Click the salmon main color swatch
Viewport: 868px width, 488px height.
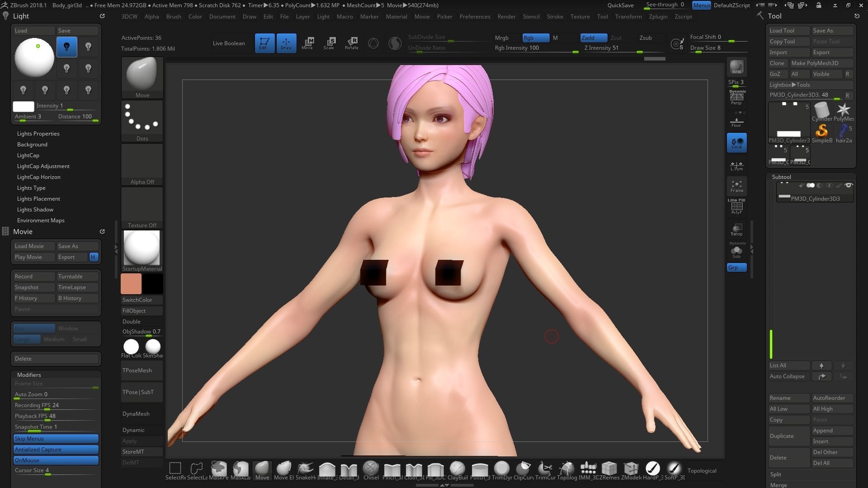click(131, 284)
